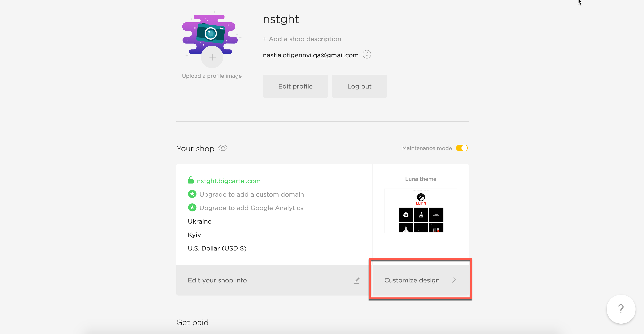644x334 pixels.
Task: Toggle the Maintenance mode switch
Action: (462, 148)
